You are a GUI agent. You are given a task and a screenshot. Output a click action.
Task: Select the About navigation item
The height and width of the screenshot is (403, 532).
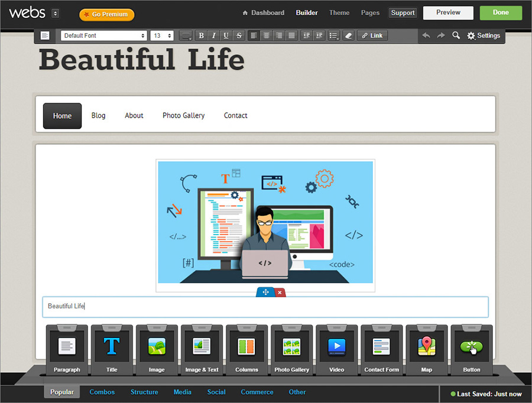pyautogui.click(x=134, y=116)
